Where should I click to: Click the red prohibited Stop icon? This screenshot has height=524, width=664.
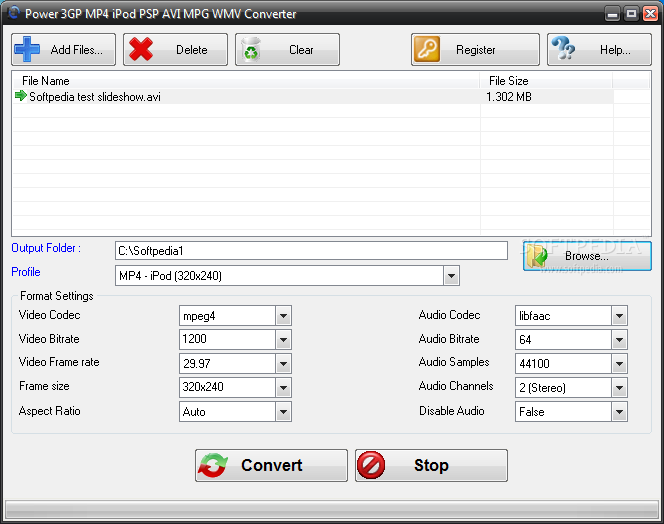click(371, 466)
